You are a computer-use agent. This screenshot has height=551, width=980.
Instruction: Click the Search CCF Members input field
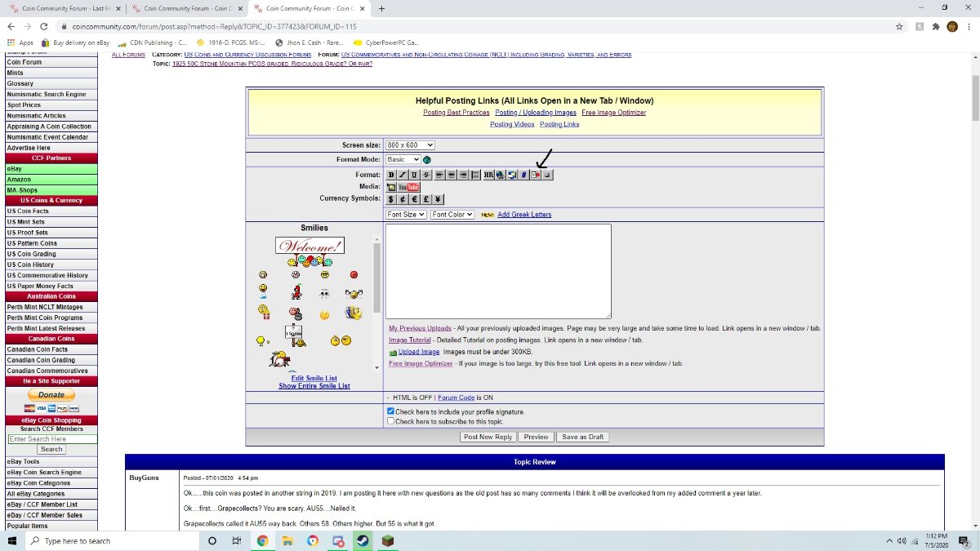(x=52, y=439)
